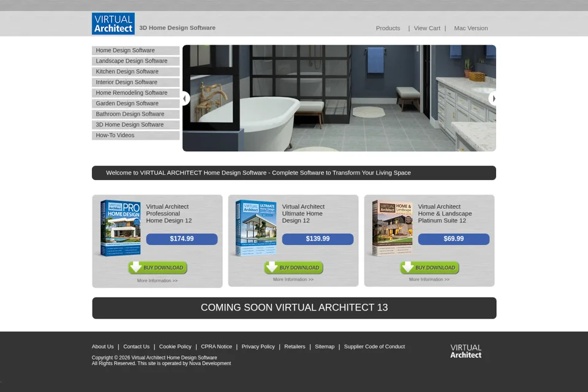Click the $174.99 price button
This screenshot has width=588, height=392.
coord(182,239)
